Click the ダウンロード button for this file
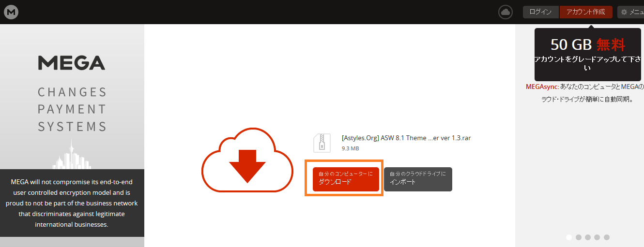This screenshot has width=644, height=247. tap(346, 179)
